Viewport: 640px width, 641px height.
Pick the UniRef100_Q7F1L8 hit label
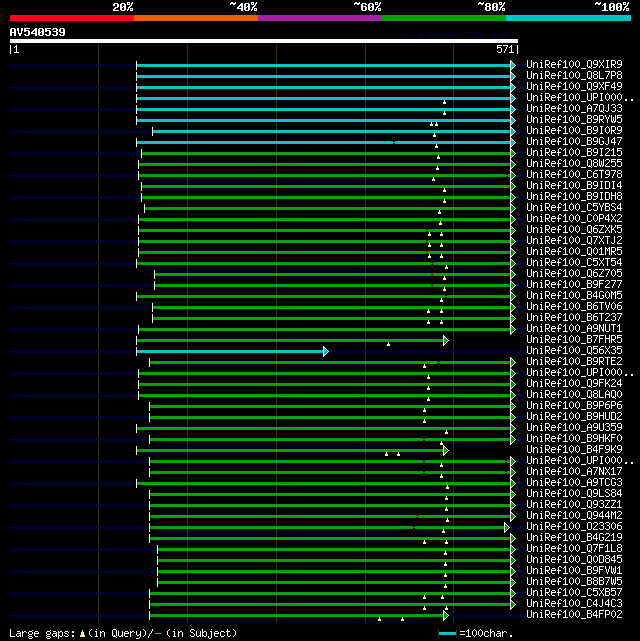[574, 549]
